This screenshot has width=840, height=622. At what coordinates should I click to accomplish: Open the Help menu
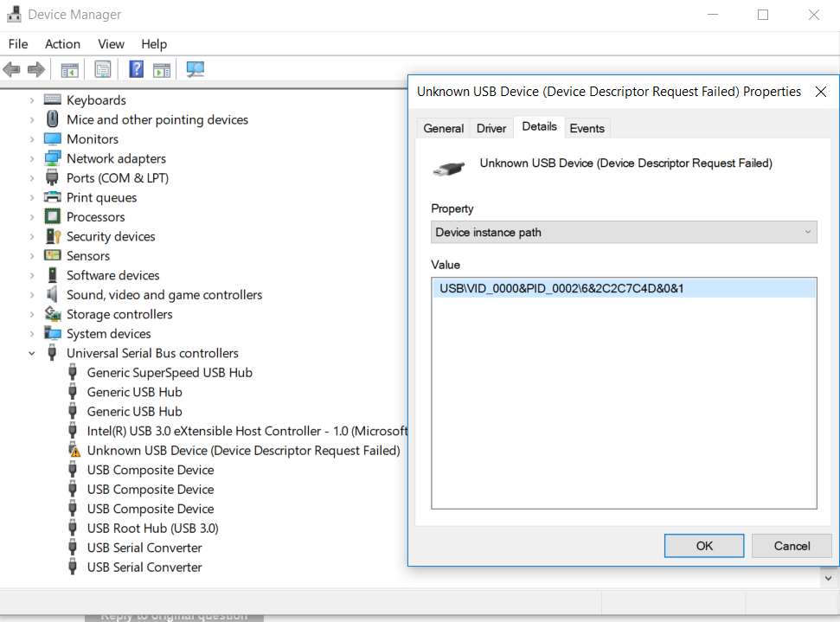click(154, 44)
